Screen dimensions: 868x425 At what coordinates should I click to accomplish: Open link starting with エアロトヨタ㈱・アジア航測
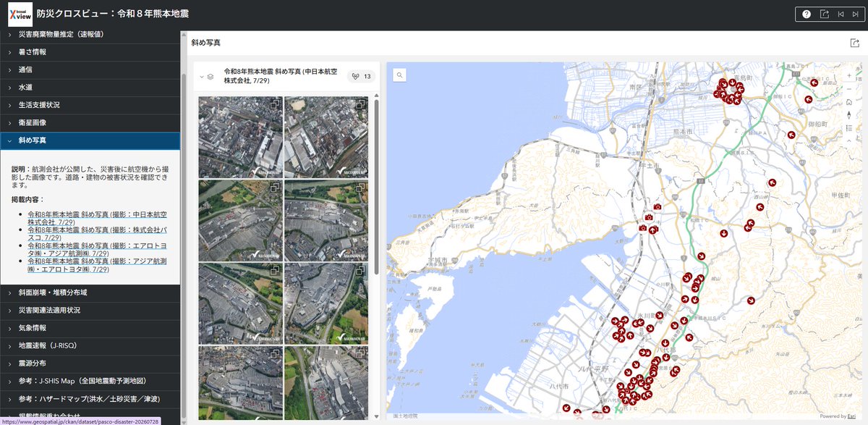[x=97, y=250]
